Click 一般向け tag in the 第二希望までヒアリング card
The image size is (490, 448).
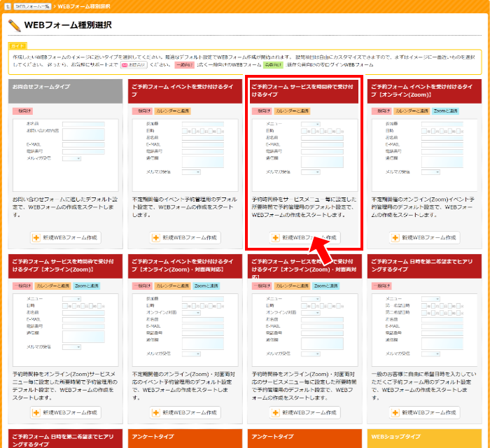(381, 286)
